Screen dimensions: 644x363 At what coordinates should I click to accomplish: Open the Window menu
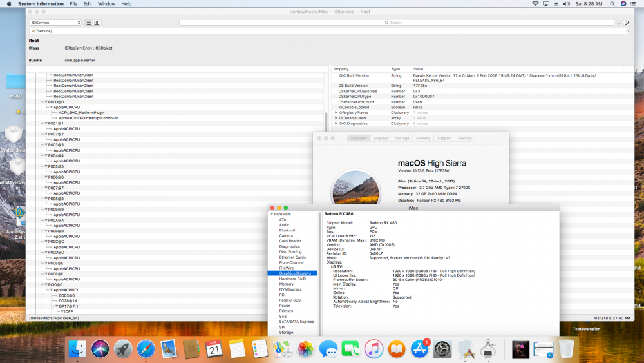[x=106, y=4]
